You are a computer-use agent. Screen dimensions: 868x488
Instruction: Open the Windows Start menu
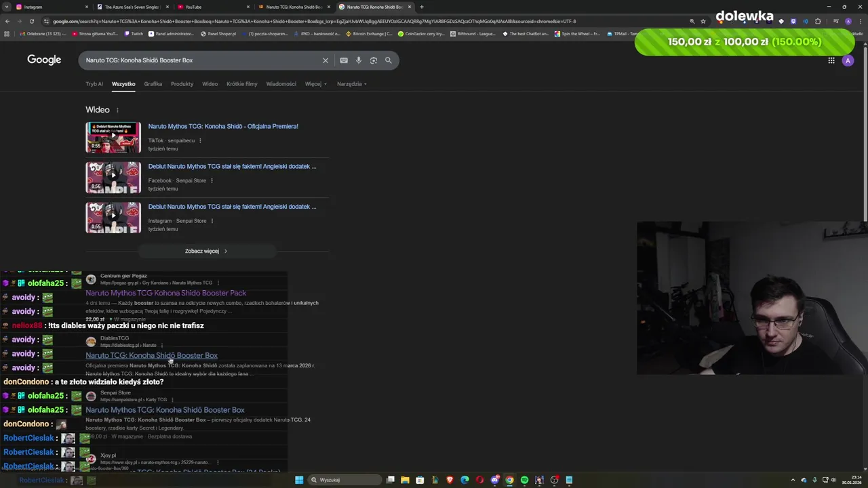point(299,480)
